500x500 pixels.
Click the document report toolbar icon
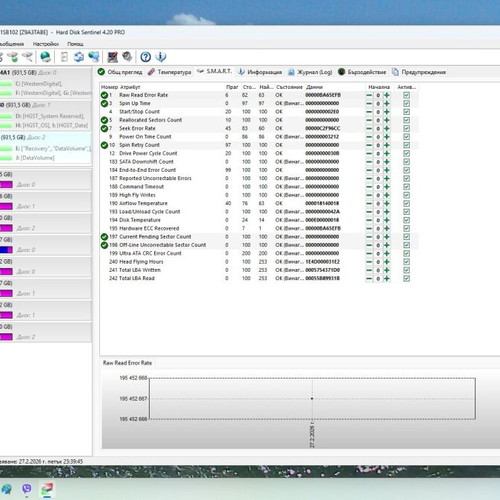pos(64,57)
